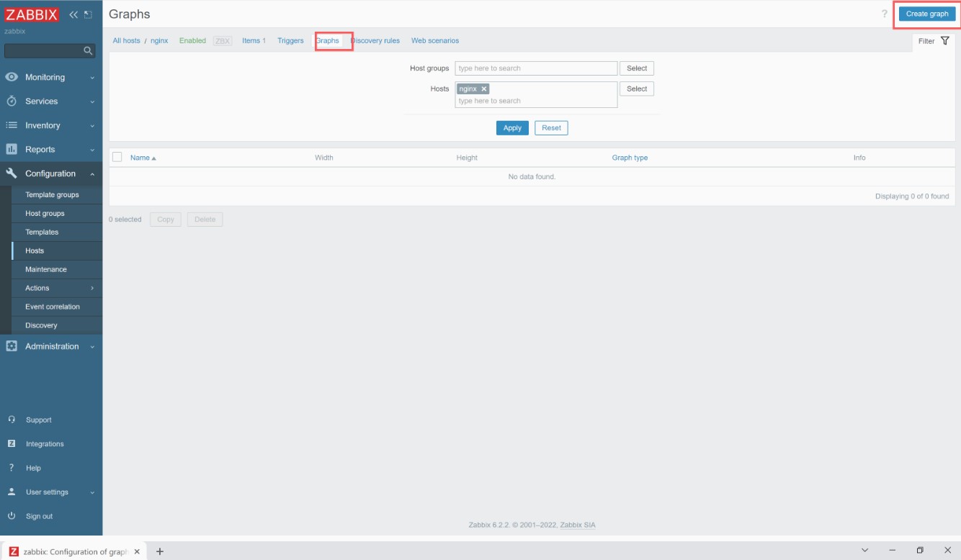The height and width of the screenshot is (560, 961).
Task: Click the Filter funnel icon
Action: (945, 41)
